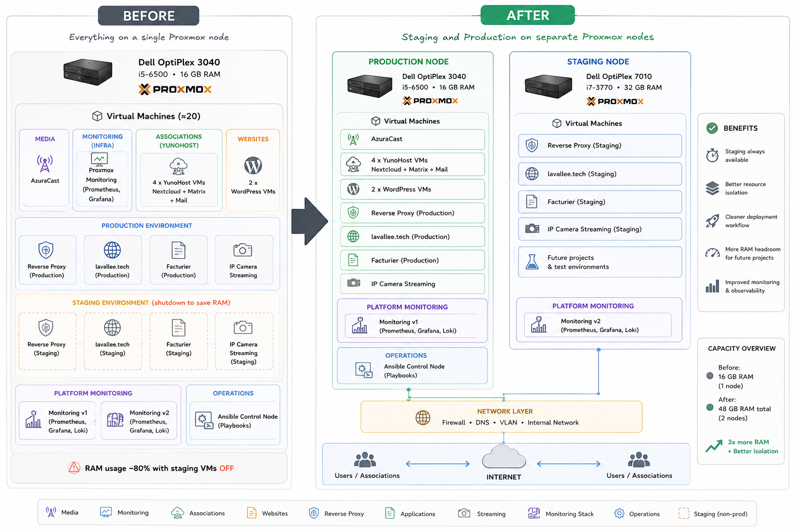Click the red warning triangle beside RAM usage
Screen dimensions: 798x532
74,468
